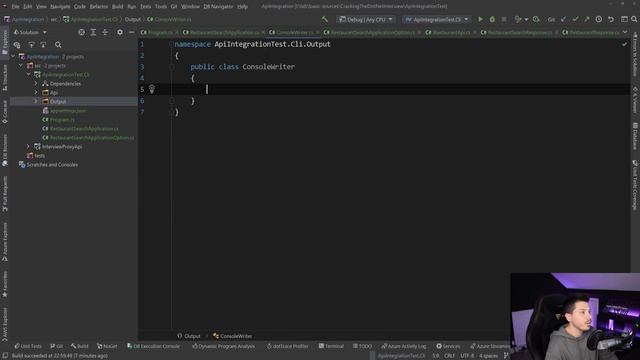Click the Stop button in run toolbar

[x=504, y=19]
